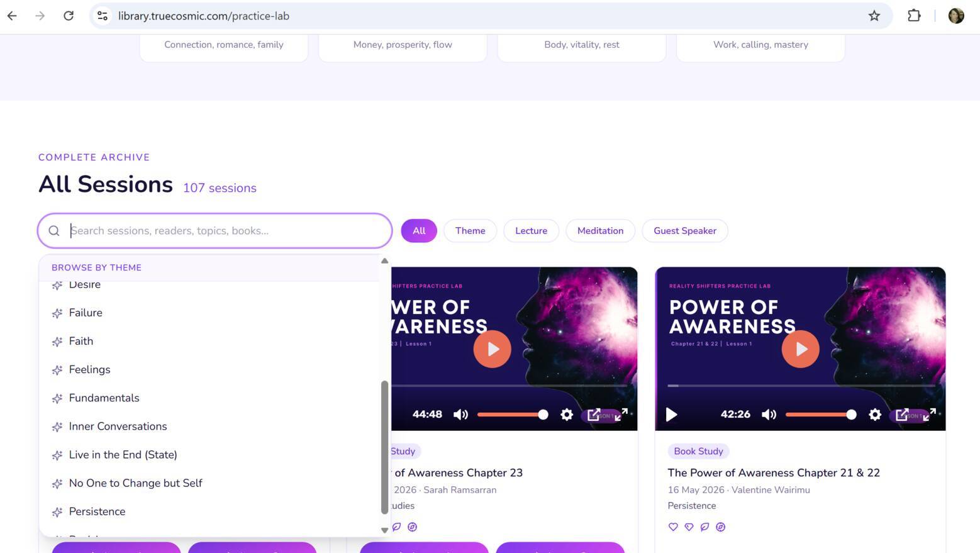This screenshot has height=553, width=980.
Task: Adjust volume slider on Chapter 23 player
Action: coord(513,415)
